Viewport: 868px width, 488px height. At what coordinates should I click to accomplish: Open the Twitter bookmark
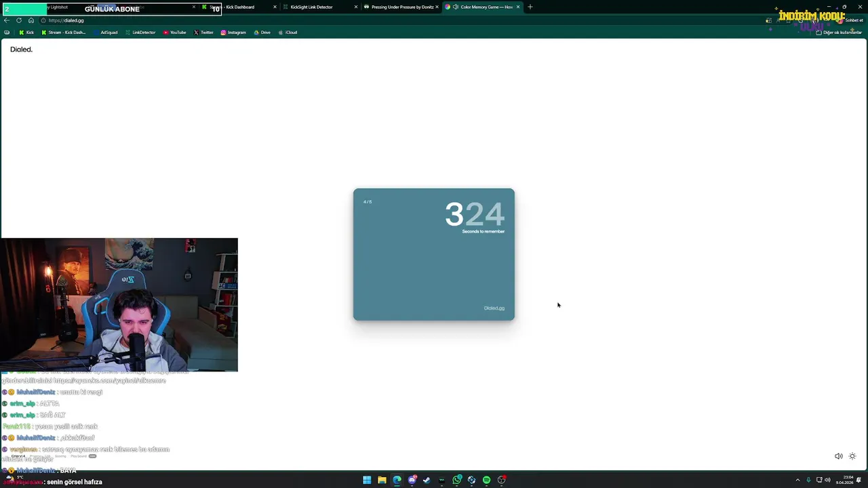coord(203,33)
